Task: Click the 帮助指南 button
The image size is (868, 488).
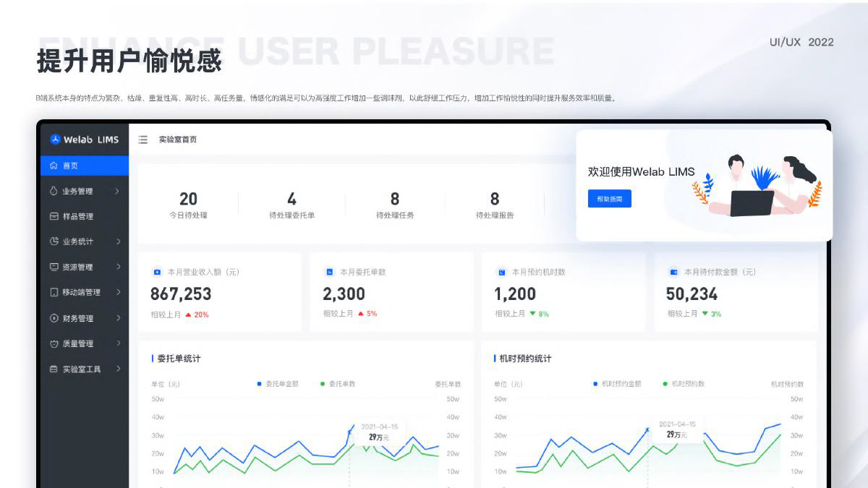Action: click(x=610, y=198)
